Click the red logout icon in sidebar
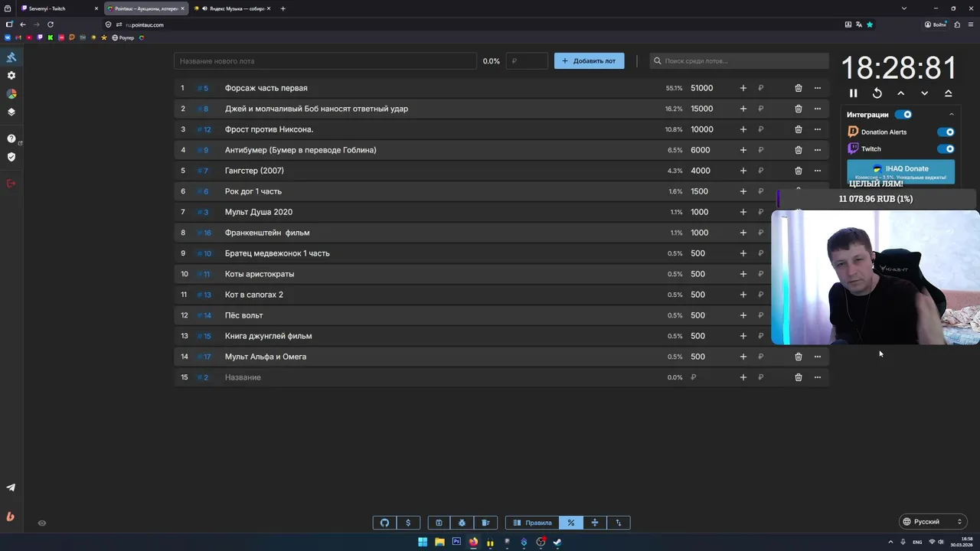The height and width of the screenshot is (551, 980). [11, 183]
